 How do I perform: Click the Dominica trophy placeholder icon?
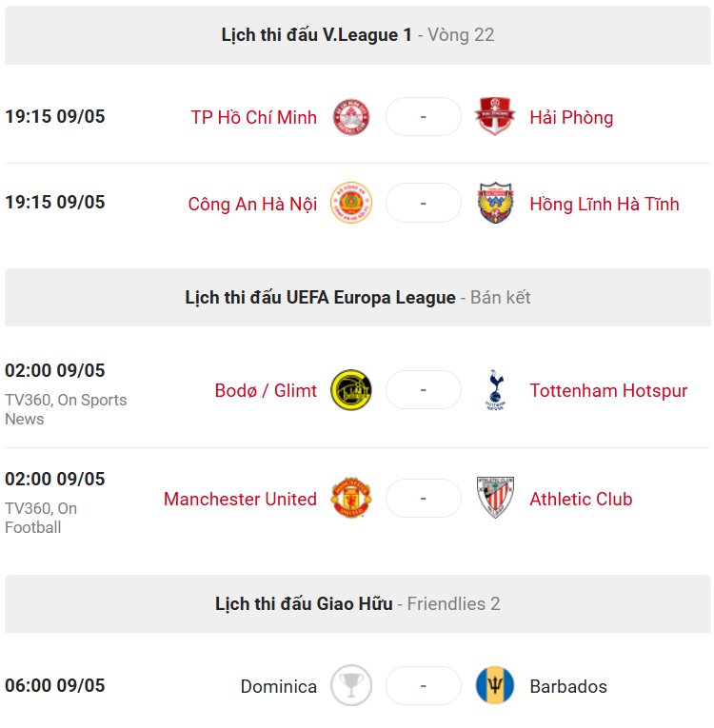point(351,686)
